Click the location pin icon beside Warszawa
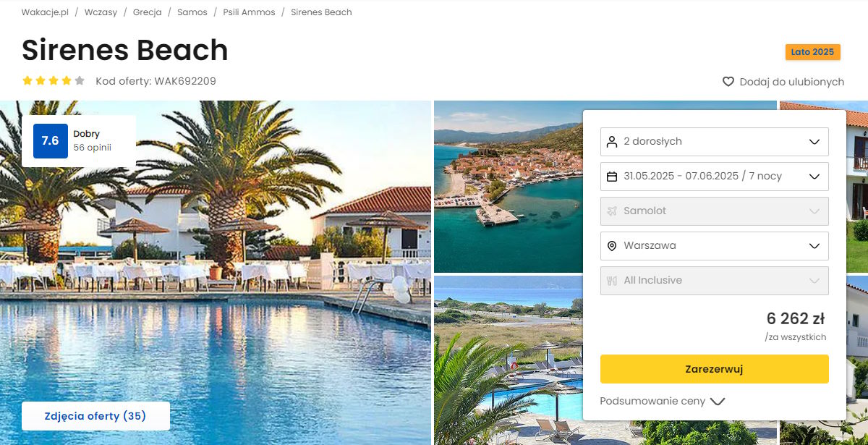Image resolution: width=868 pixels, height=445 pixels. point(612,245)
